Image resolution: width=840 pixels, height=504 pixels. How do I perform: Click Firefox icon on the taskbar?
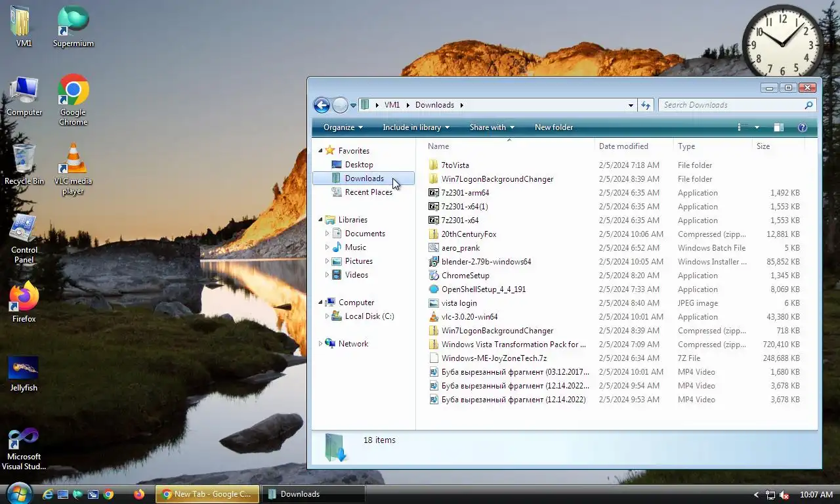tap(139, 494)
